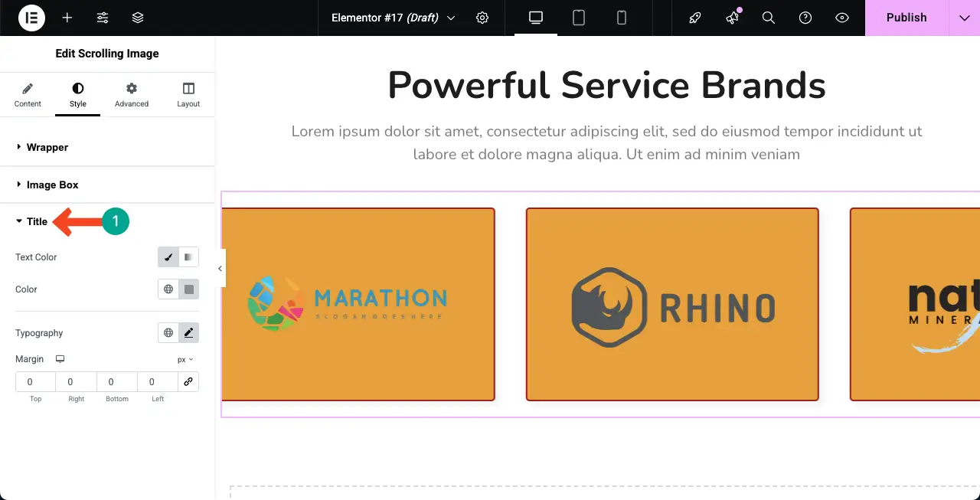The height and width of the screenshot is (500, 980).
Task: Select gradient Text Color type
Action: tap(188, 257)
